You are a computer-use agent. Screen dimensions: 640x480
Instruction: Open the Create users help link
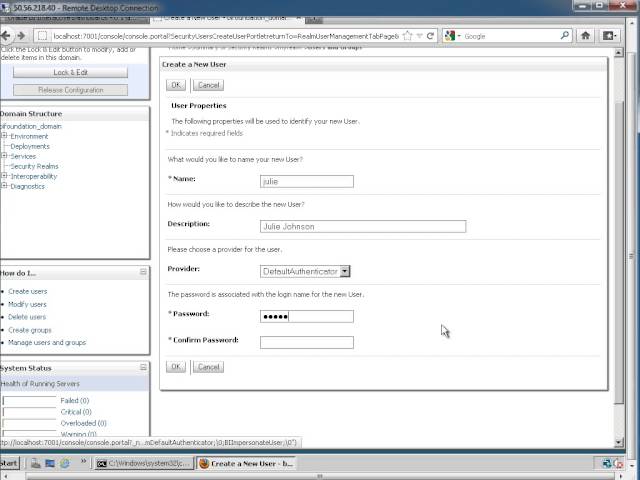point(28,291)
